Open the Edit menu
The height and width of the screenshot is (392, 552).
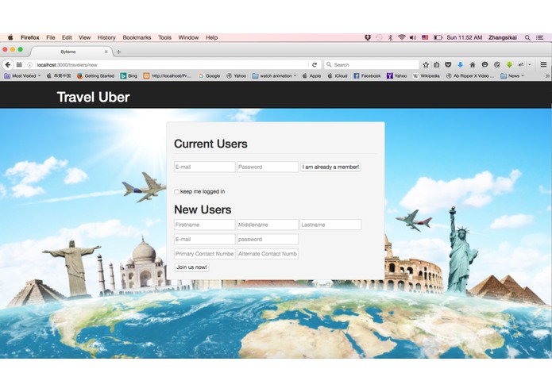[x=67, y=37]
